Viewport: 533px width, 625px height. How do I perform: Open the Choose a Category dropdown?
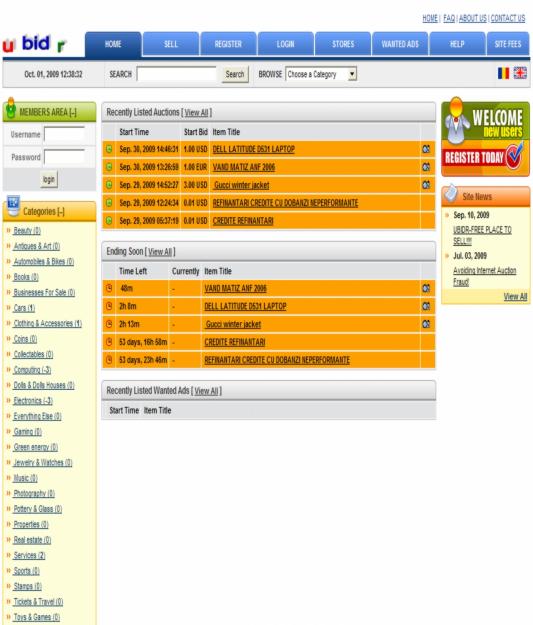[x=321, y=74]
